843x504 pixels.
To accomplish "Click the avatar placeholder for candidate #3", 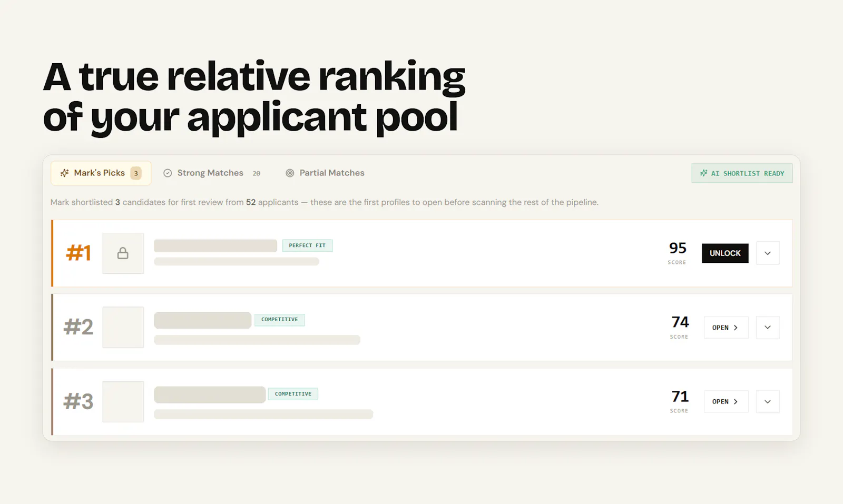I will (x=123, y=401).
